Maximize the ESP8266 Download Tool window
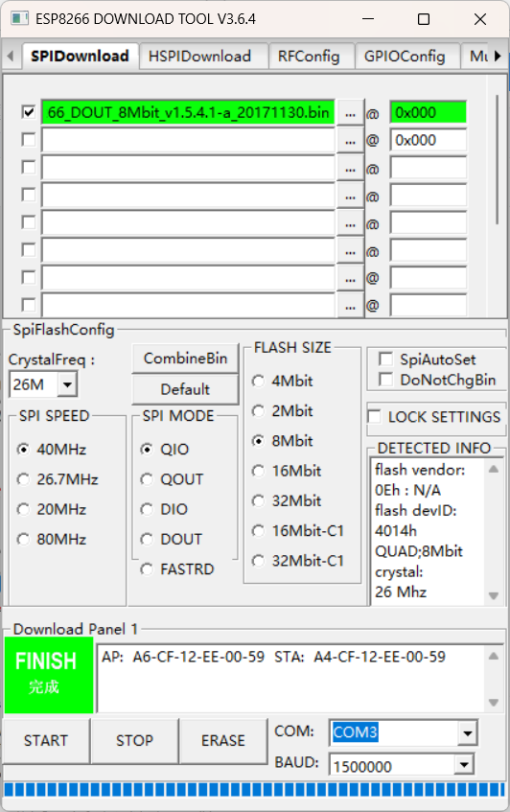 424,19
